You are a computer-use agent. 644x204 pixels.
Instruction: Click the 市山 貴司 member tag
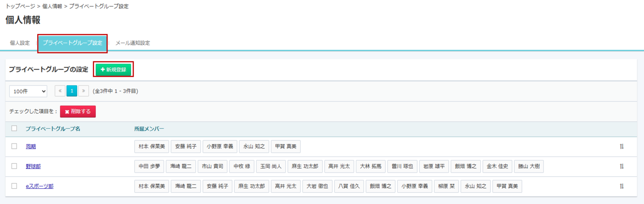tap(213, 166)
